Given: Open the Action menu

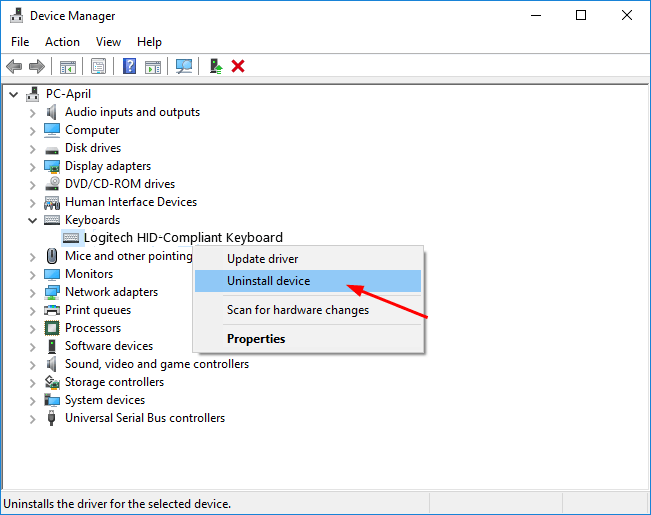Looking at the screenshot, I should click(62, 42).
